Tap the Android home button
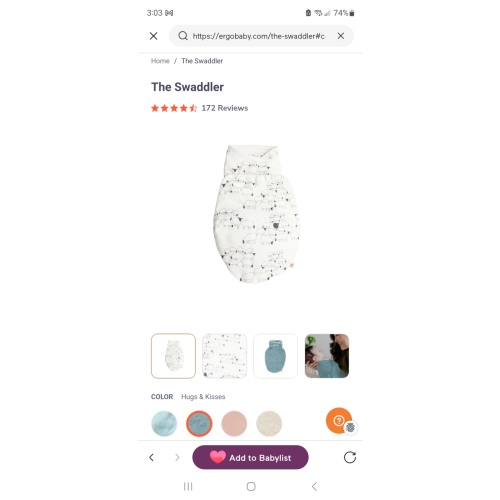Viewport: 500px width, 500px height. pyautogui.click(x=251, y=487)
